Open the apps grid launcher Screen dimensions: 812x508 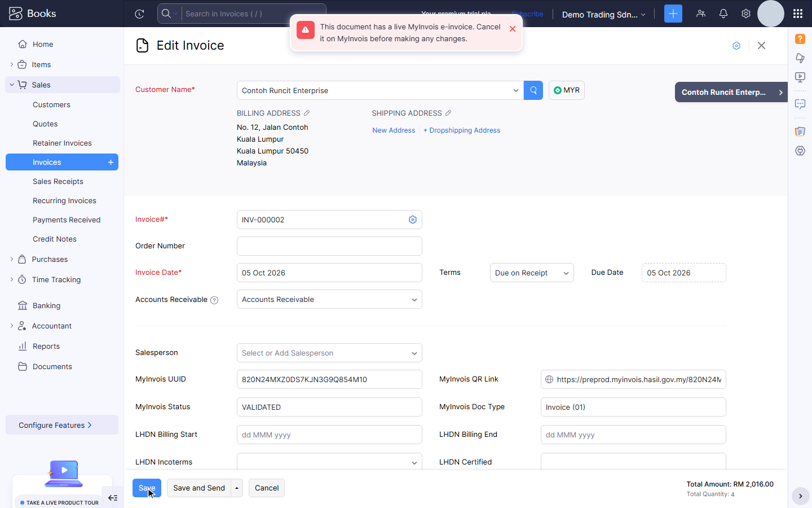coord(797,14)
